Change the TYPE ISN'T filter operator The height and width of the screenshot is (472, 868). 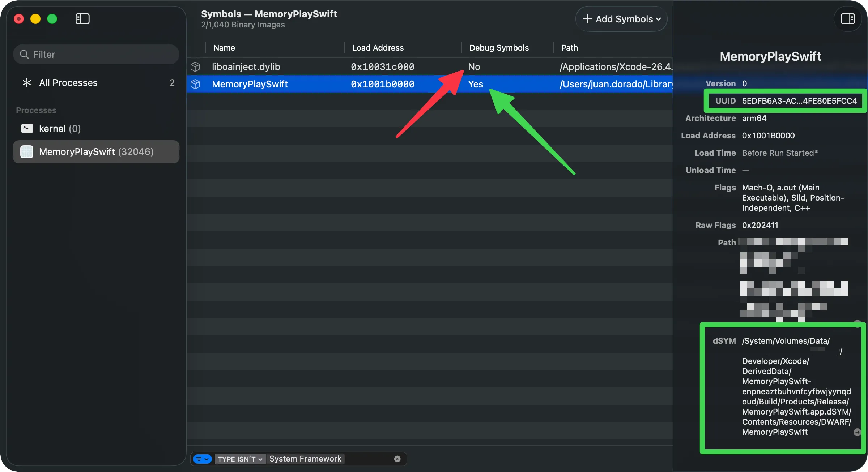pyautogui.click(x=240, y=459)
